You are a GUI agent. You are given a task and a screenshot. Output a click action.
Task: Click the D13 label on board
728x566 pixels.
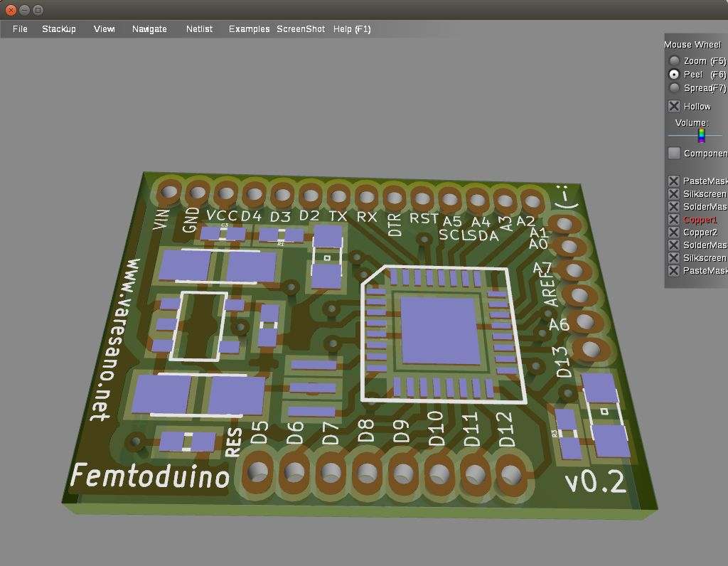click(562, 362)
